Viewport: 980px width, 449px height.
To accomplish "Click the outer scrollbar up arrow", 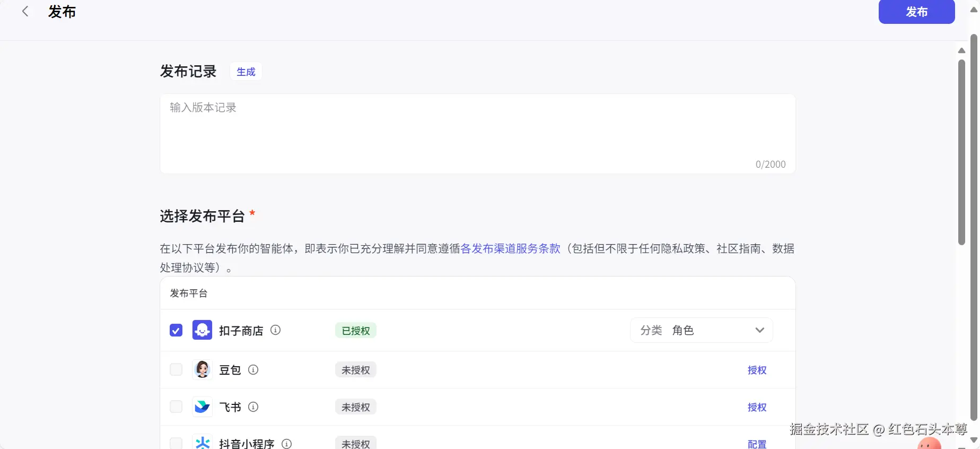I will coord(974,10).
